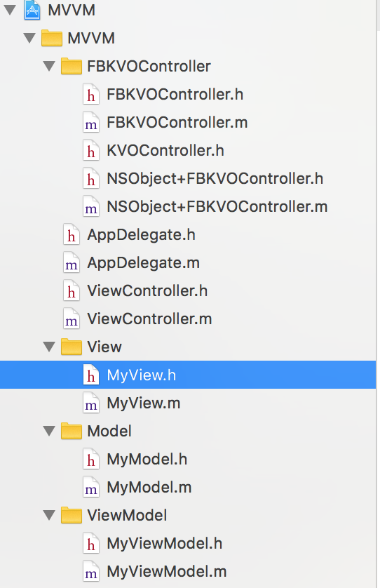Image resolution: width=380 pixels, height=588 pixels.
Task: Open the file MyModel.h
Action: [x=147, y=460]
